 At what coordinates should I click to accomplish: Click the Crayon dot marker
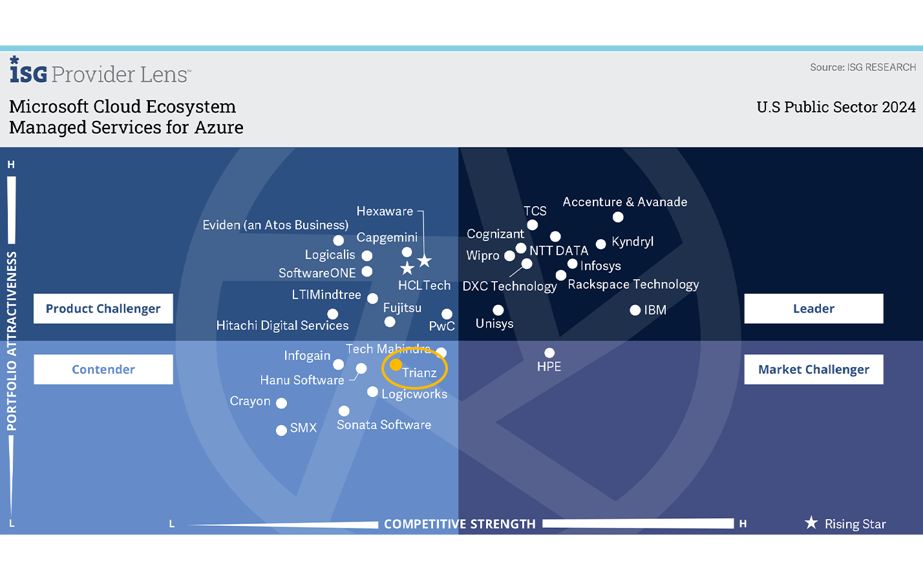pyautogui.click(x=281, y=403)
